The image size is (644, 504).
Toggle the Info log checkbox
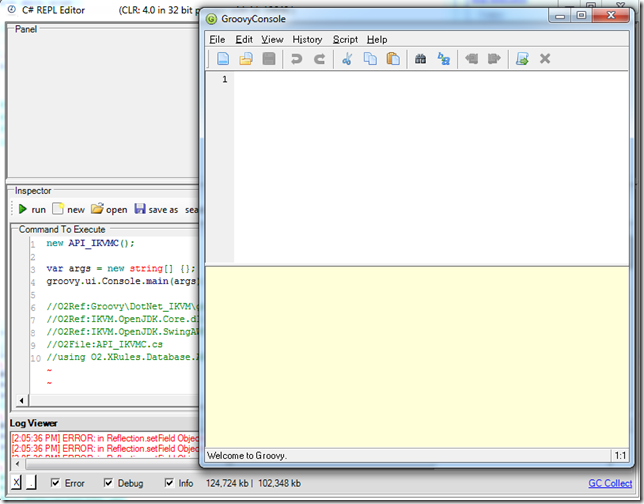click(x=171, y=484)
